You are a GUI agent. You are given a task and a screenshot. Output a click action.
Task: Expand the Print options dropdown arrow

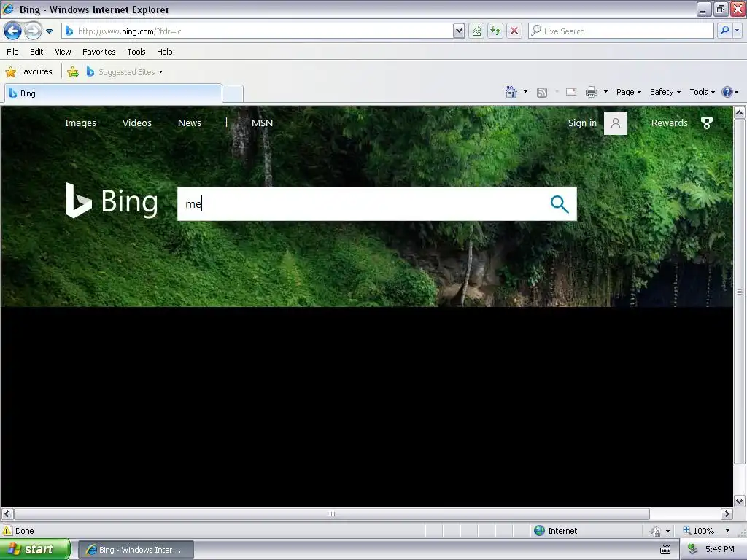tap(605, 92)
